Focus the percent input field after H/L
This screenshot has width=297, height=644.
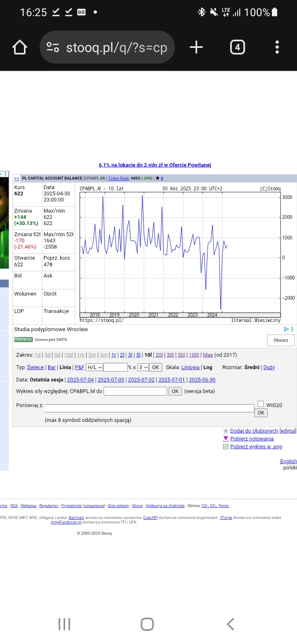tap(115, 367)
